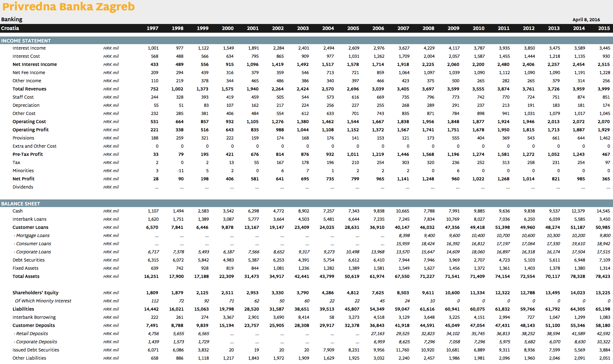
Task: Click the 2015 year column header
Action: pos(604,28)
